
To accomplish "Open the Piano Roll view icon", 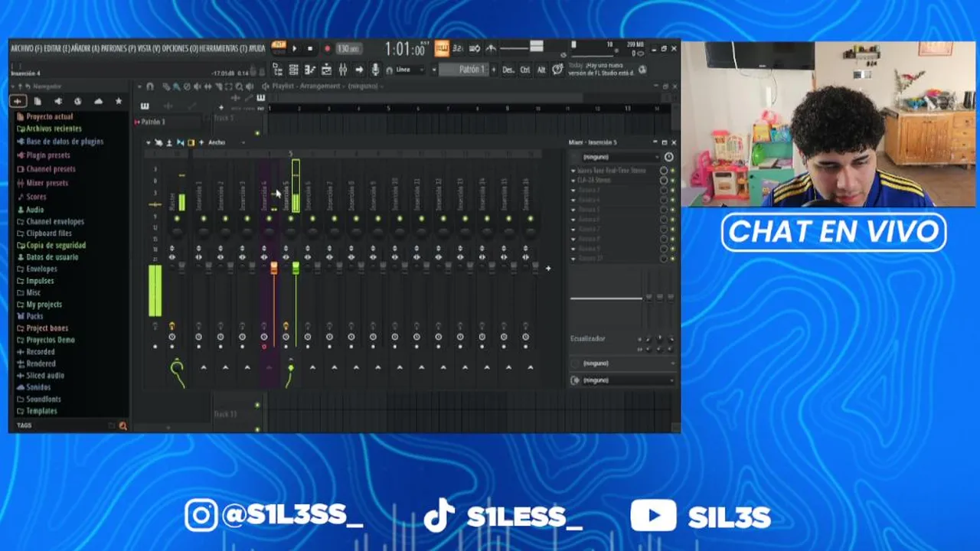I will pos(310,70).
